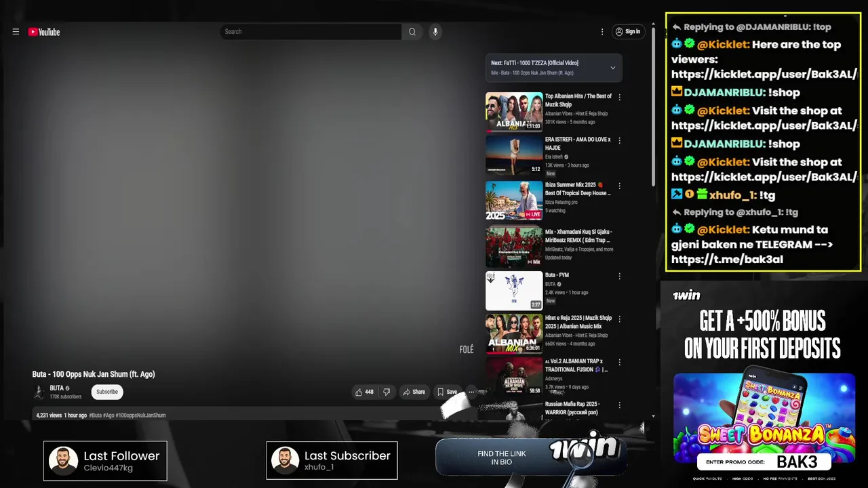This screenshot has height=488, width=868.
Task: Open Xhamadani Kuq Si Gjaku mix thumbnail
Action: tap(514, 246)
